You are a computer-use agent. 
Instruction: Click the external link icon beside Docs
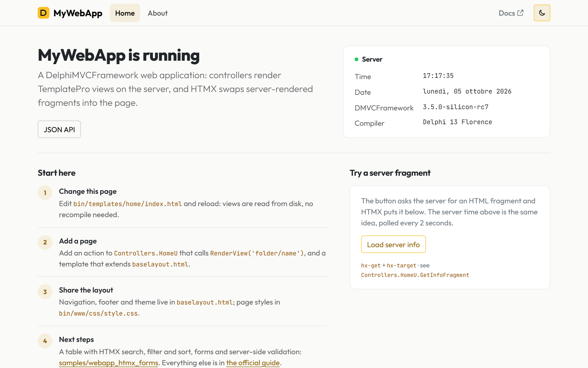point(520,13)
